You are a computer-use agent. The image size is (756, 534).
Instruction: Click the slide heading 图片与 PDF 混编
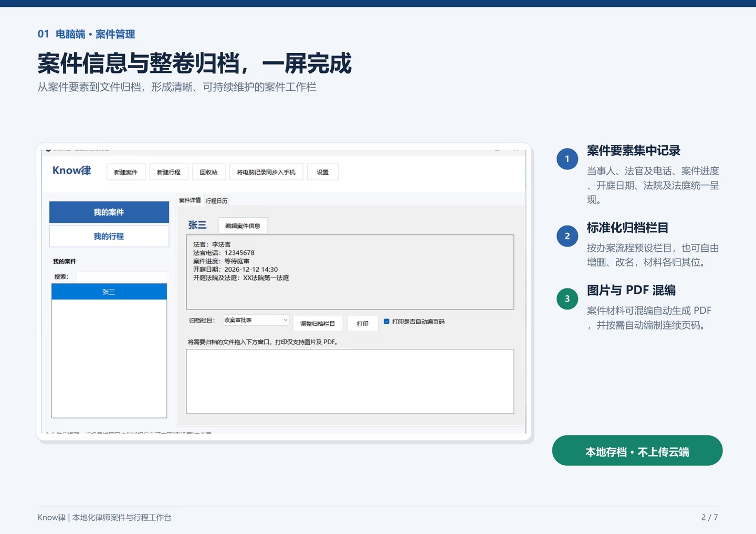pos(632,291)
